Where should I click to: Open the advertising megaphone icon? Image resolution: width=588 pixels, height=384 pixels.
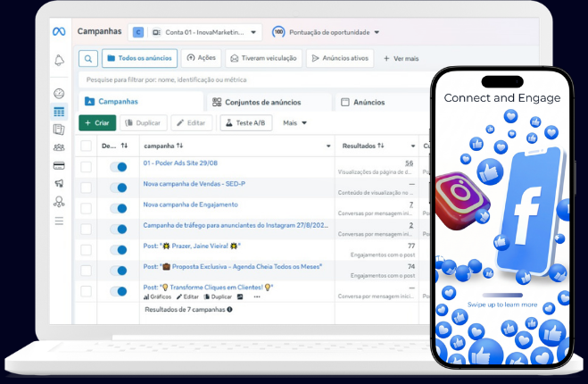(59, 183)
